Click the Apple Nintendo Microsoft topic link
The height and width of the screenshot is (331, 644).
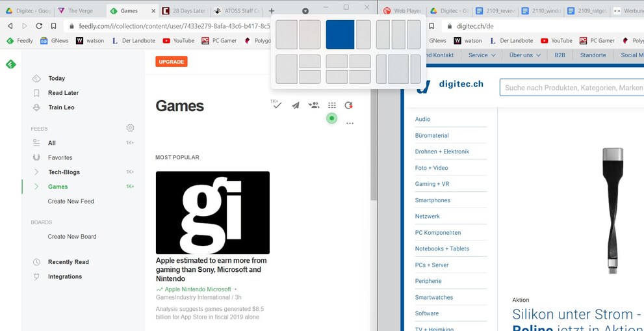pyautogui.click(x=198, y=289)
